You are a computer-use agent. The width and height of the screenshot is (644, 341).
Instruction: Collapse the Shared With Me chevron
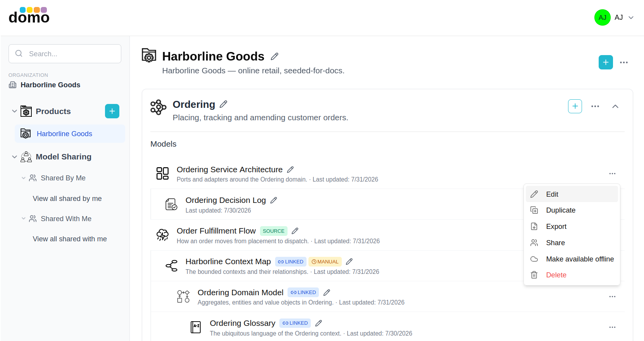[23, 219]
